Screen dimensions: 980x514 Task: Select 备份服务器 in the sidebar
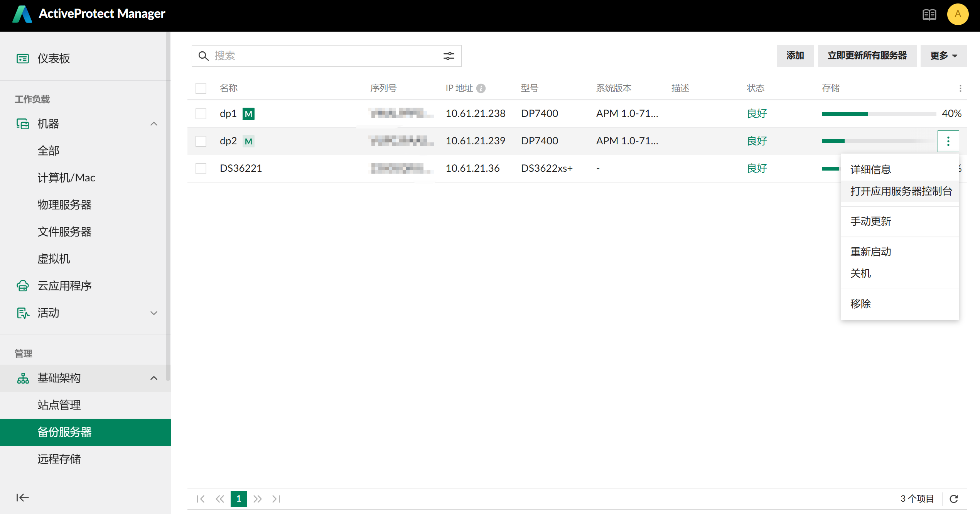86,432
